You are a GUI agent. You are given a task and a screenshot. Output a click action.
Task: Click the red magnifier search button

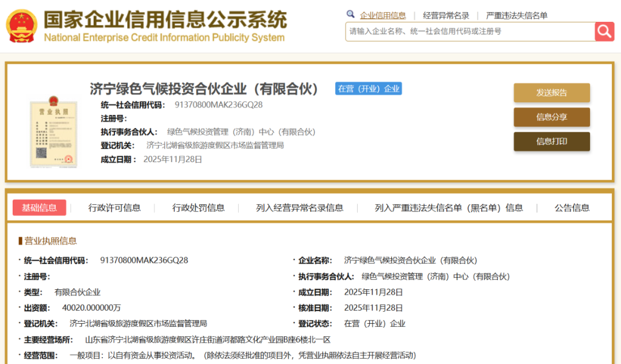click(x=604, y=31)
